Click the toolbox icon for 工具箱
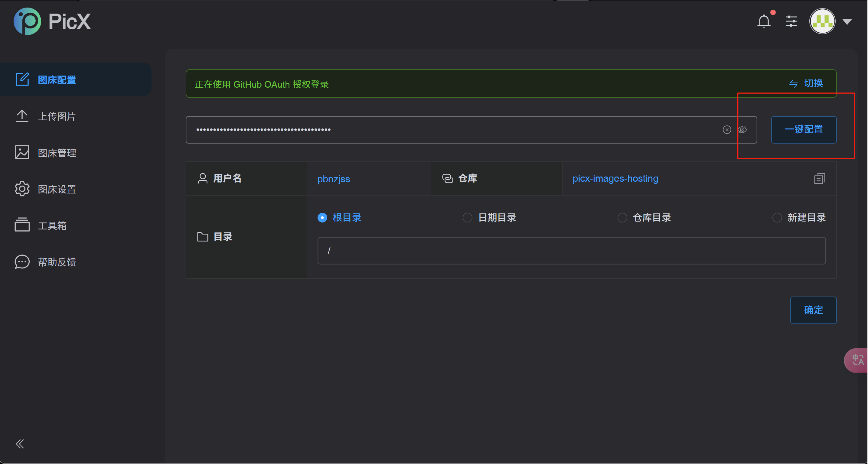 pos(22,225)
